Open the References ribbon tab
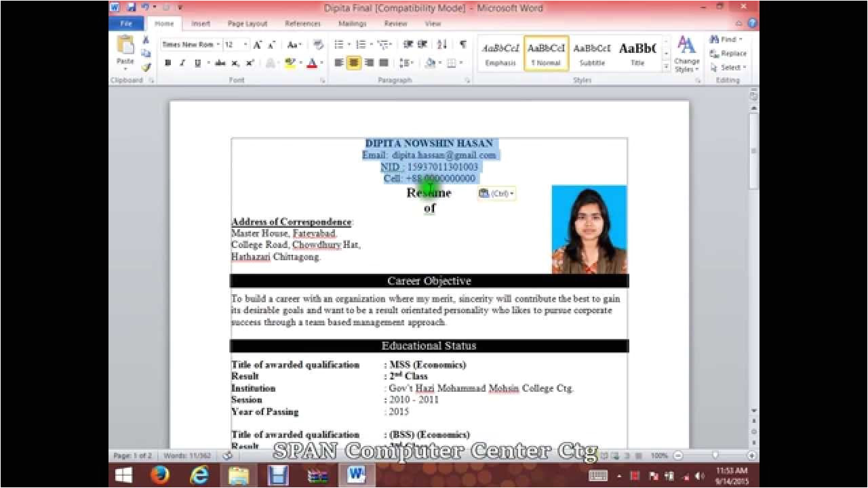The width and height of the screenshot is (868, 488). tap(302, 24)
